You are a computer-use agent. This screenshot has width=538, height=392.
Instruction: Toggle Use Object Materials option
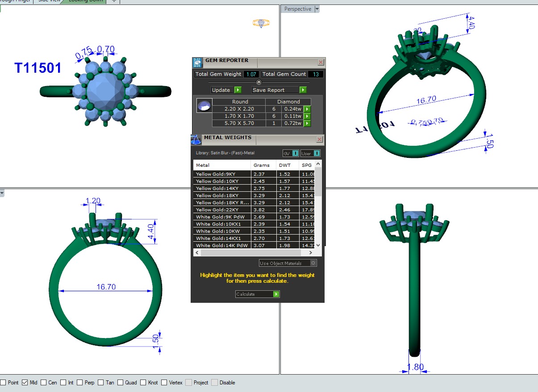pos(288,263)
